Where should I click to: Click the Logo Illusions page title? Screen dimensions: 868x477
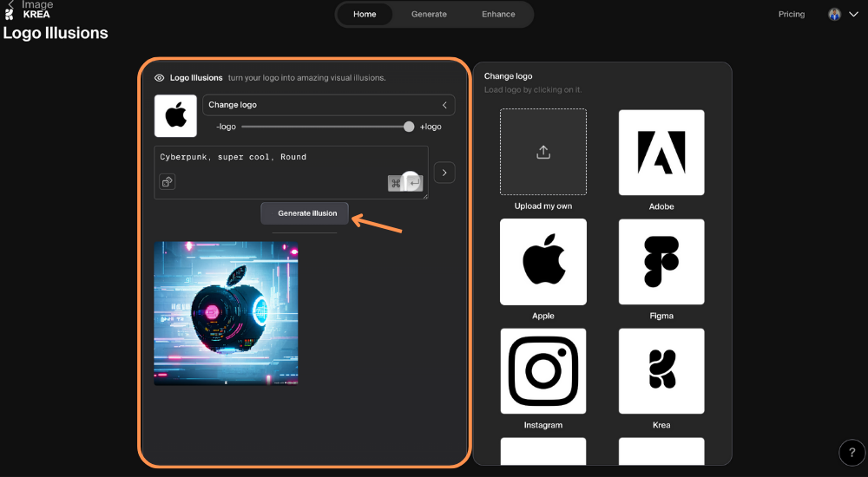56,33
